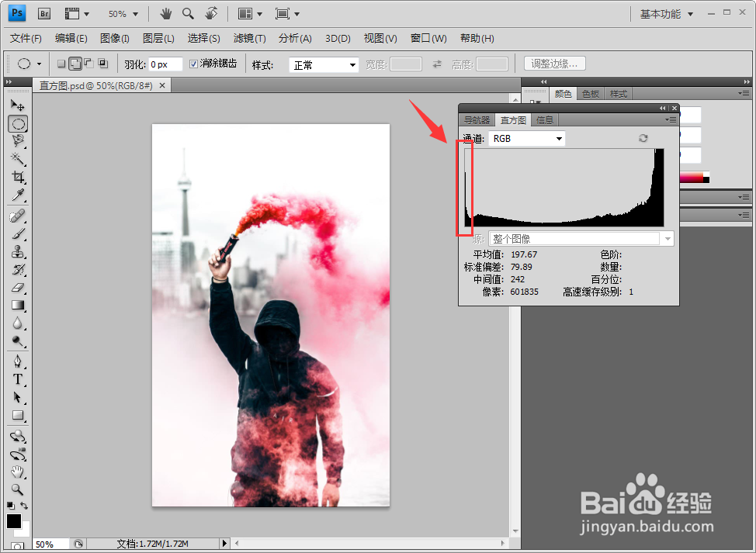
Task: Choose Subtract from Selection mode
Action: tap(88, 63)
